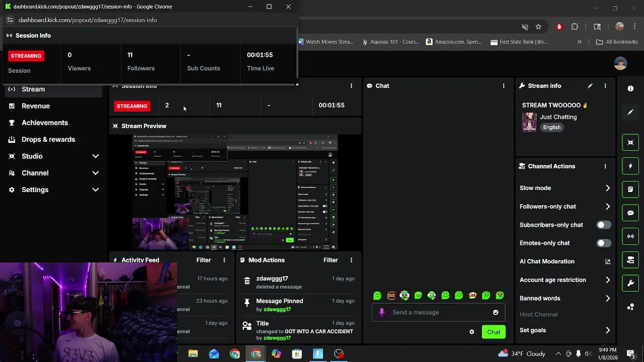Open Channel Actions three-dot menu
This screenshot has height=362, width=644.
tap(605, 166)
